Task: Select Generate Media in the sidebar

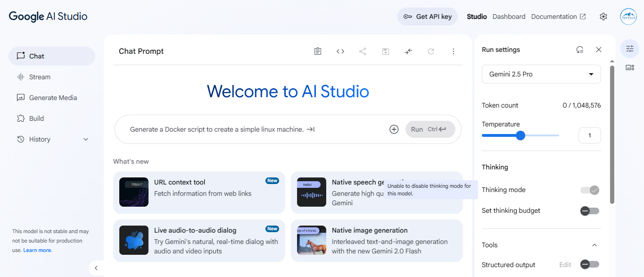Action: (53, 98)
